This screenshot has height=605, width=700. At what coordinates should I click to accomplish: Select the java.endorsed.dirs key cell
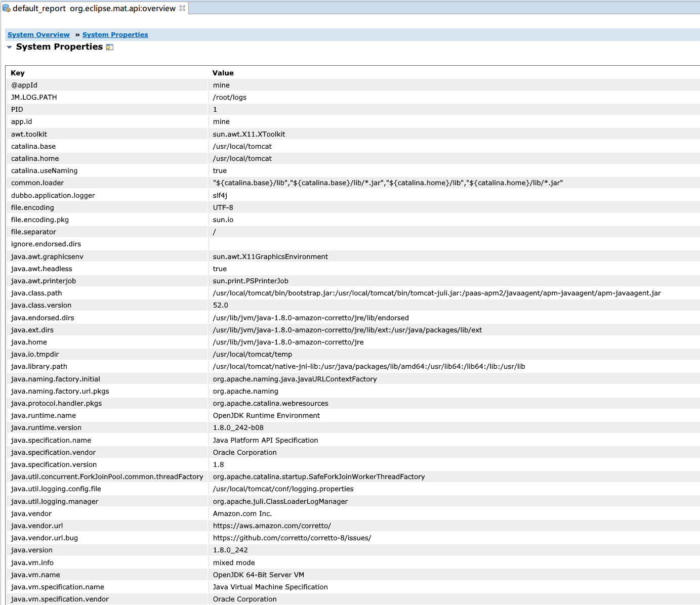[x=108, y=318]
